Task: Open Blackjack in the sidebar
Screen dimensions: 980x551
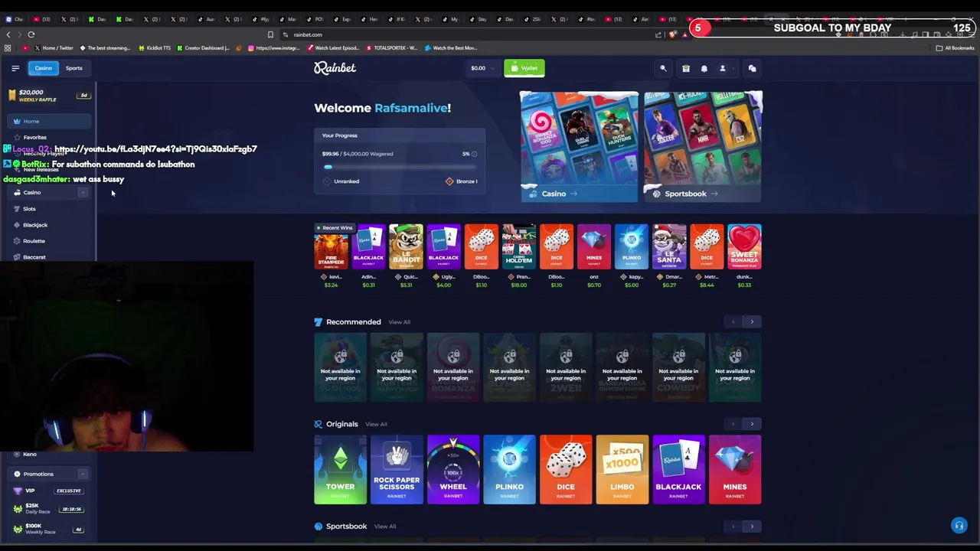Action: click(x=35, y=225)
